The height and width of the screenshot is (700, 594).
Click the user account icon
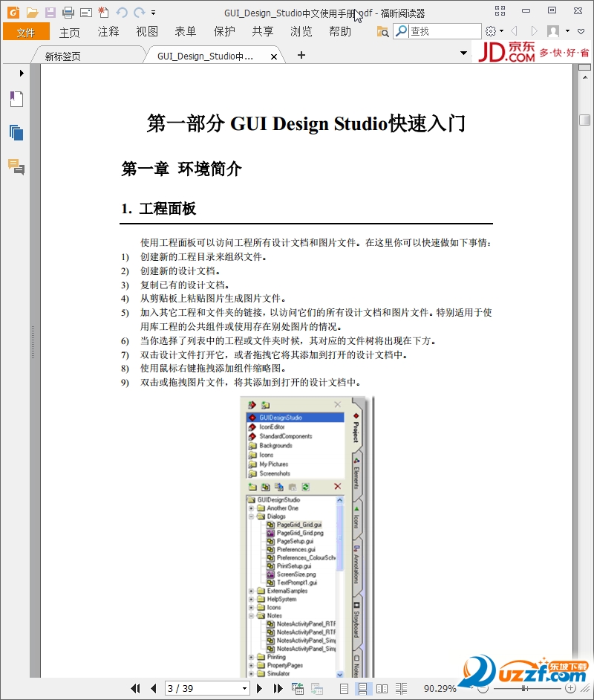(553, 31)
